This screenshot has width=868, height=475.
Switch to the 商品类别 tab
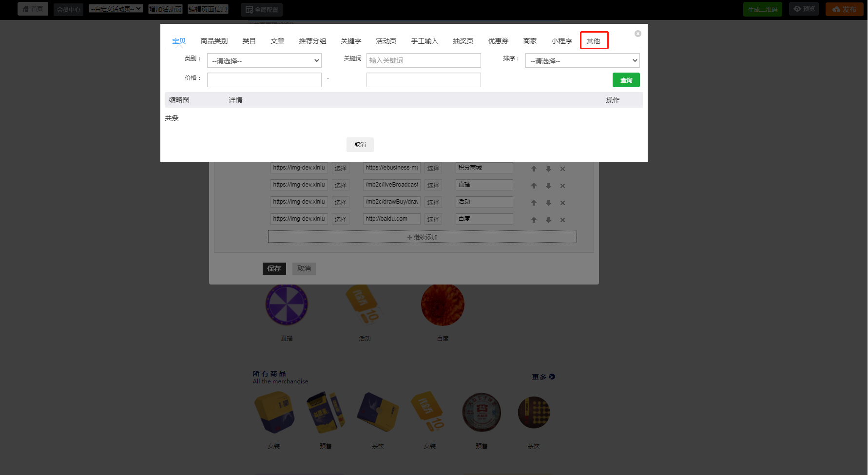coord(214,41)
